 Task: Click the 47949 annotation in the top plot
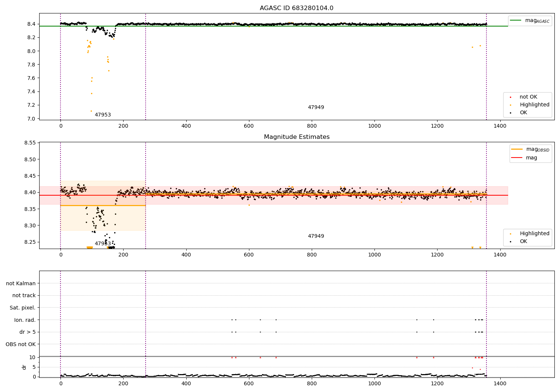[316, 108]
